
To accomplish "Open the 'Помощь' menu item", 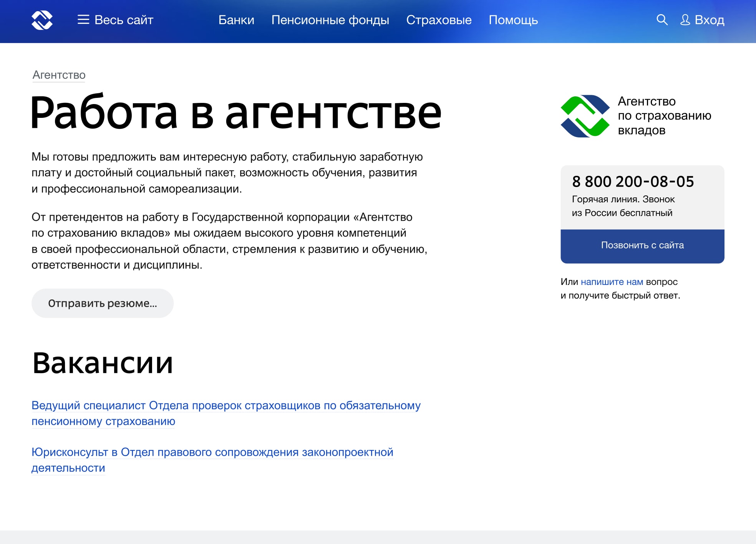I will [x=513, y=20].
